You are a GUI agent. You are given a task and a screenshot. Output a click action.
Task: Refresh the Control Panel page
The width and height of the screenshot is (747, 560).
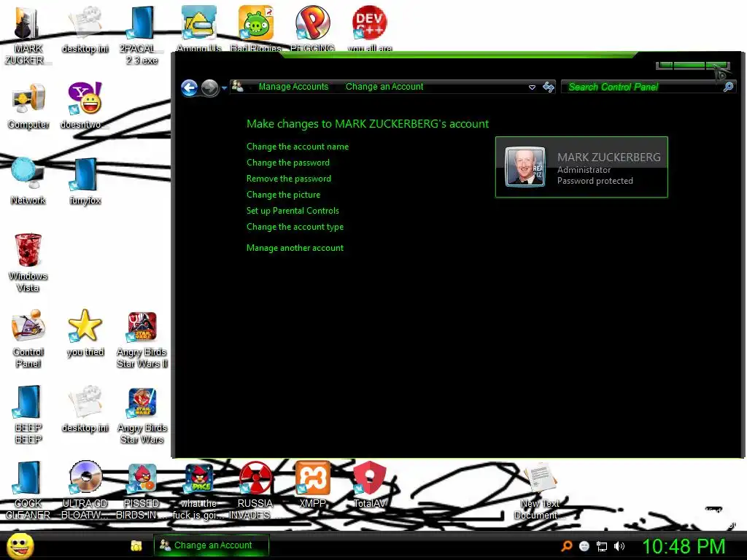point(549,87)
